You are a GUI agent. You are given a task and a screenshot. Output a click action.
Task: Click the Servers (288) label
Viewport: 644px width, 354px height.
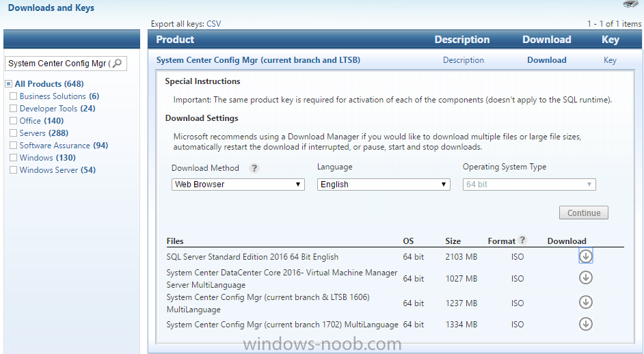(44, 133)
